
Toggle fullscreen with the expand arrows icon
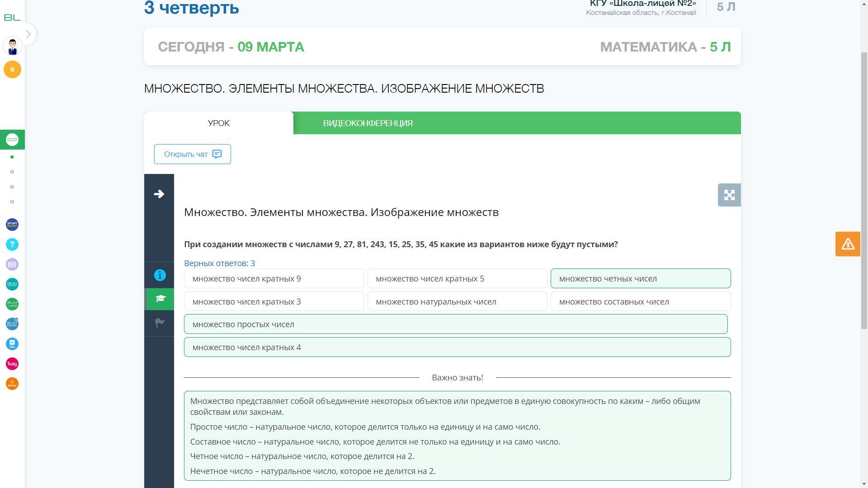[729, 195]
